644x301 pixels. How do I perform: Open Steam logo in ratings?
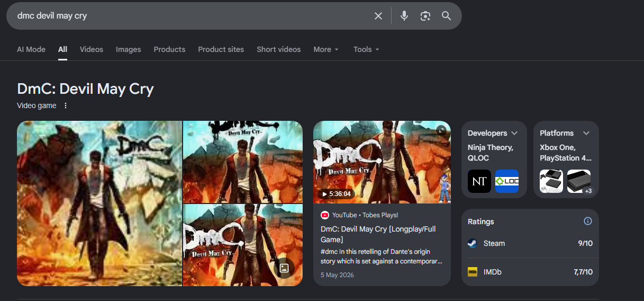[x=473, y=243]
